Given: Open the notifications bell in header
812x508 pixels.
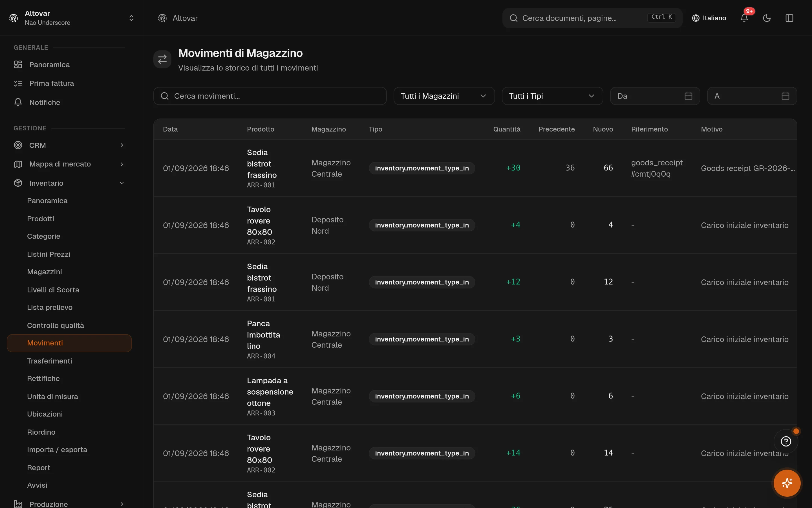Looking at the screenshot, I should [x=744, y=18].
